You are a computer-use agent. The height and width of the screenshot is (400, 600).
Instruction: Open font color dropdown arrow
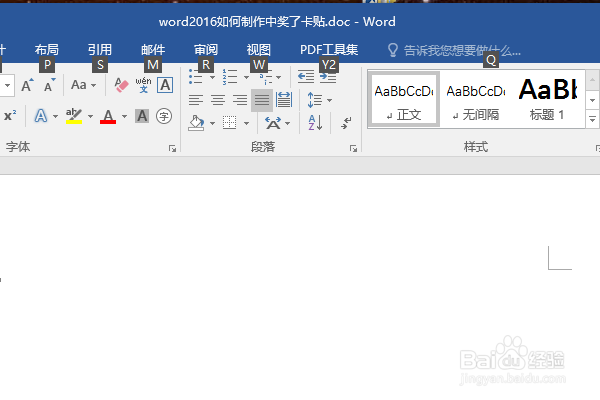coord(124,116)
